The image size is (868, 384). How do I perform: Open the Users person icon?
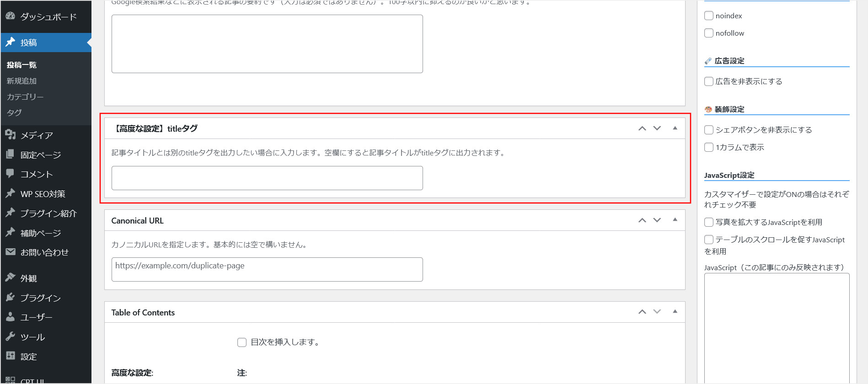(11, 317)
